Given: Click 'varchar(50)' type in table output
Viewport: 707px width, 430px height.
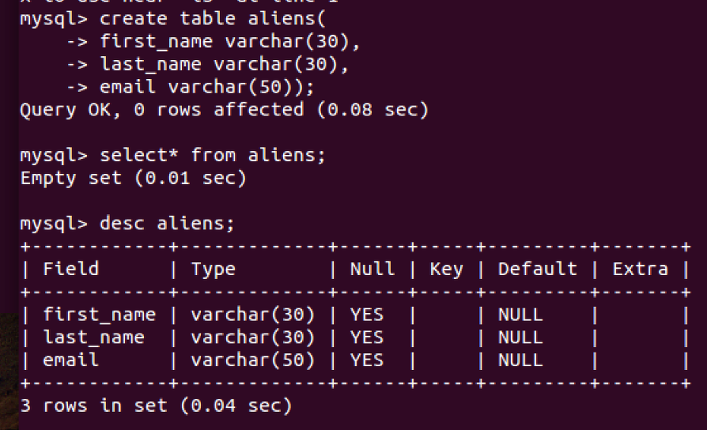Looking at the screenshot, I should [x=252, y=360].
